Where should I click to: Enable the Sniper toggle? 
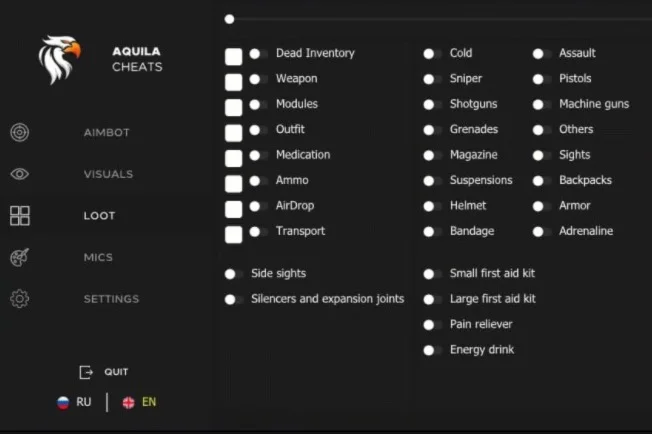[x=432, y=79]
